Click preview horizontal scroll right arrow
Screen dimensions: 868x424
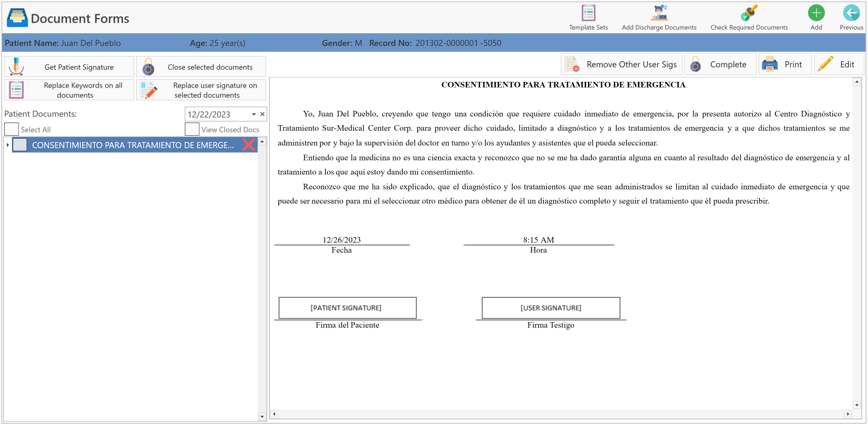coord(847,414)
